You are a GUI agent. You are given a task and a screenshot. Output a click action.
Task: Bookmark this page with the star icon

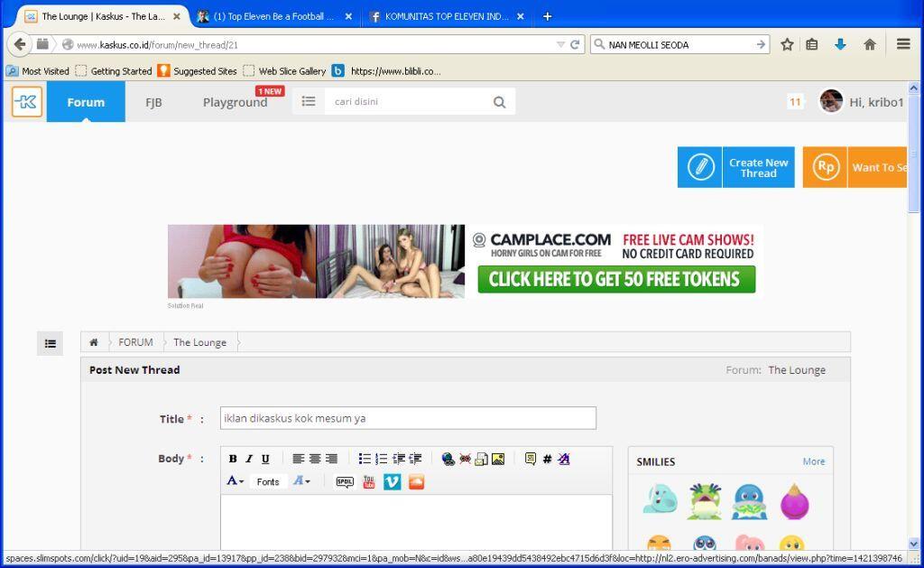pos(787,44)
